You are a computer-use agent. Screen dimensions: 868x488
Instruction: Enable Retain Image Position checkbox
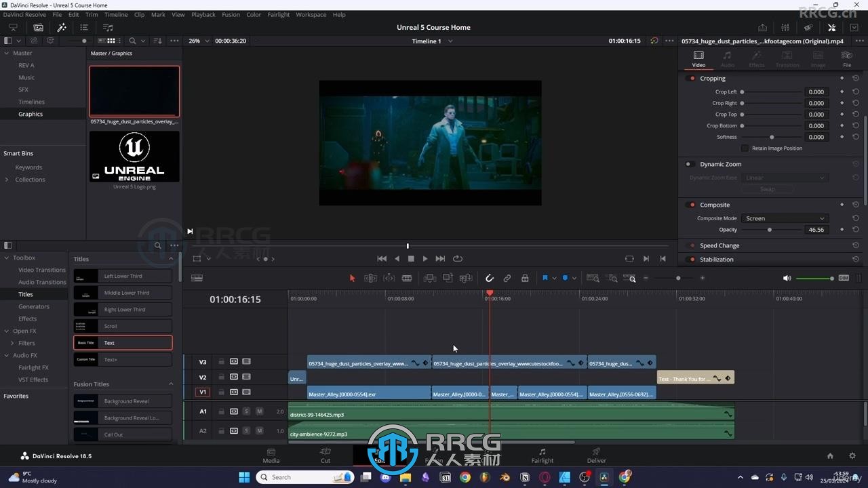[x=745, y=148]
